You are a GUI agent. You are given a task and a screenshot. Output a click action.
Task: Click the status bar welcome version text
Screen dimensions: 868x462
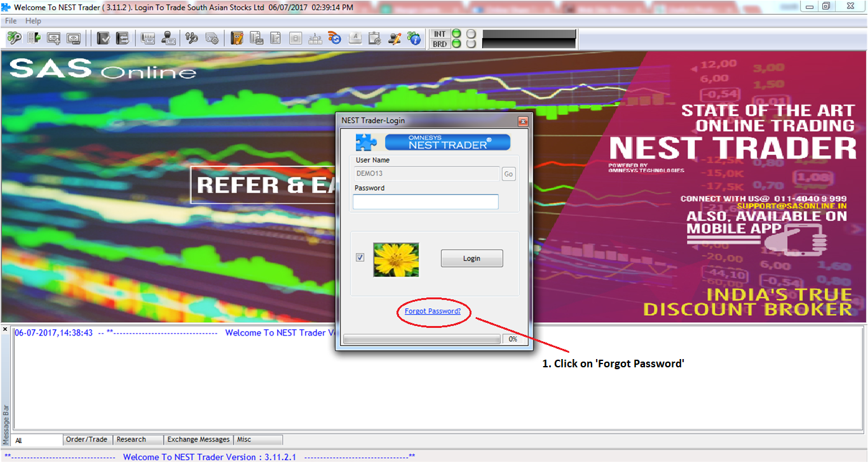(x=210, y=457)
